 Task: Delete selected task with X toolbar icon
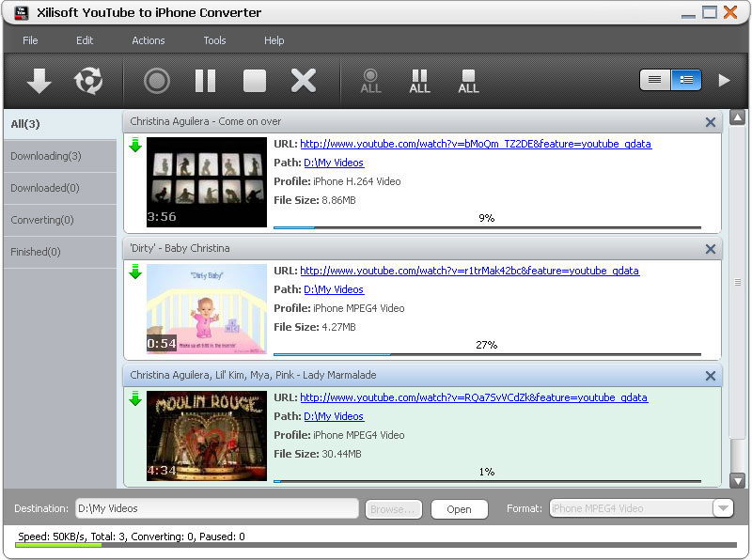(x=304, y=81)
